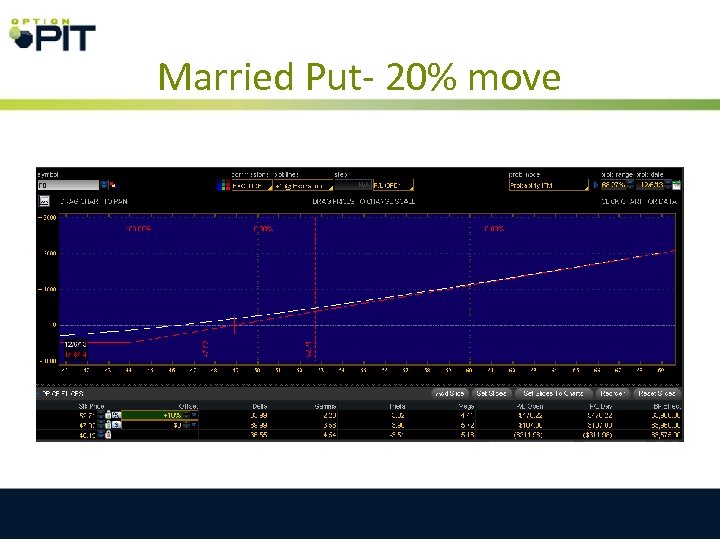Click the Set Slices To Charts button
This screenshot has width=720, height=540.
pos(553,394)
